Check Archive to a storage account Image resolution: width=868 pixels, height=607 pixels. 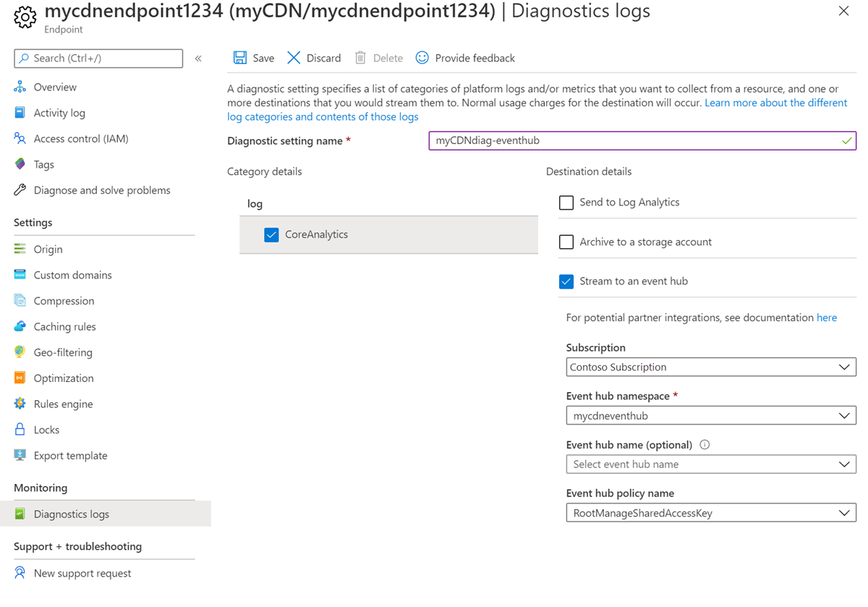click(566, 242)
